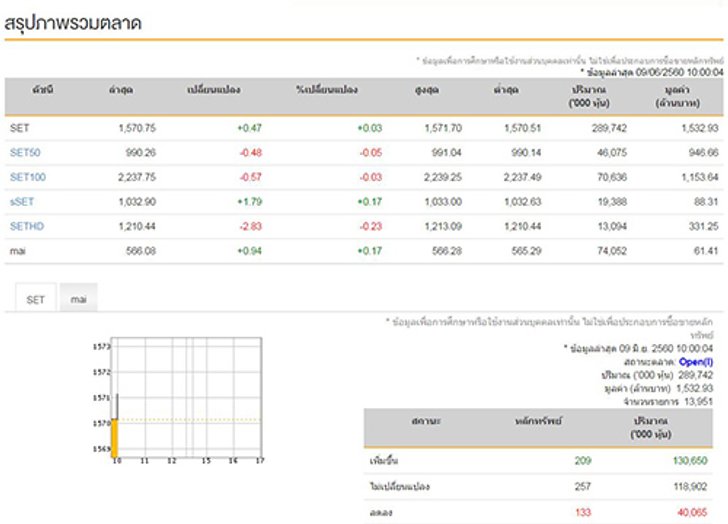Click the Open(I) market status link
The image size is (728, 524).
click(696, 362)
